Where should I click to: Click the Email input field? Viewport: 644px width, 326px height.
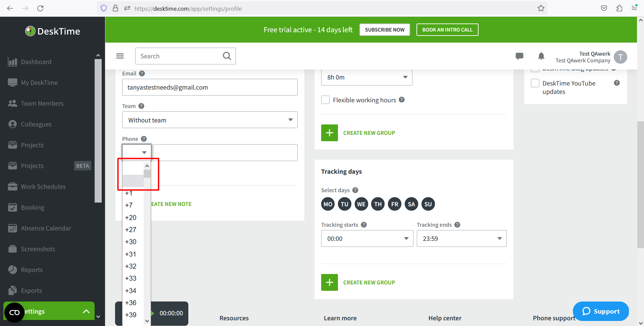(x=210, y=87)
